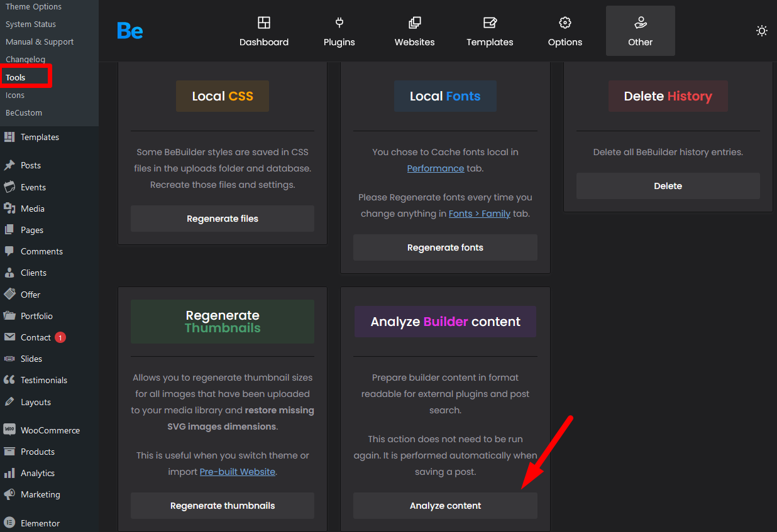Screen dimensions: 777x532
Task: Click the Analyze Builder content heading
Action: coord(445,322)
